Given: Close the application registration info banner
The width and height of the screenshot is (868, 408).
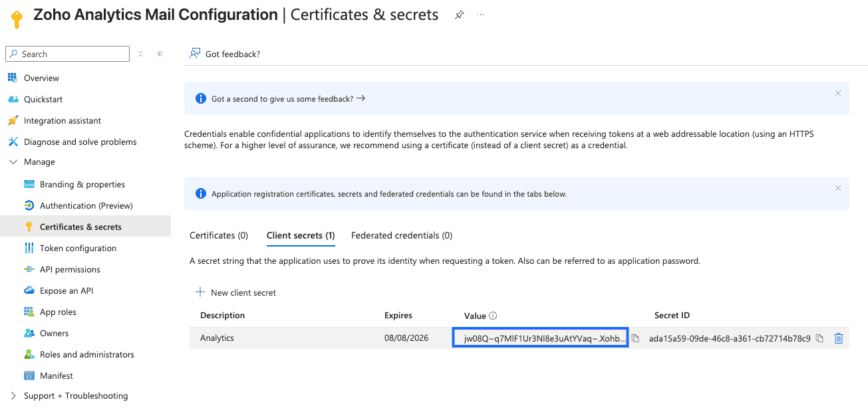Looking at the screenshot, I should [x=838, y=188].
